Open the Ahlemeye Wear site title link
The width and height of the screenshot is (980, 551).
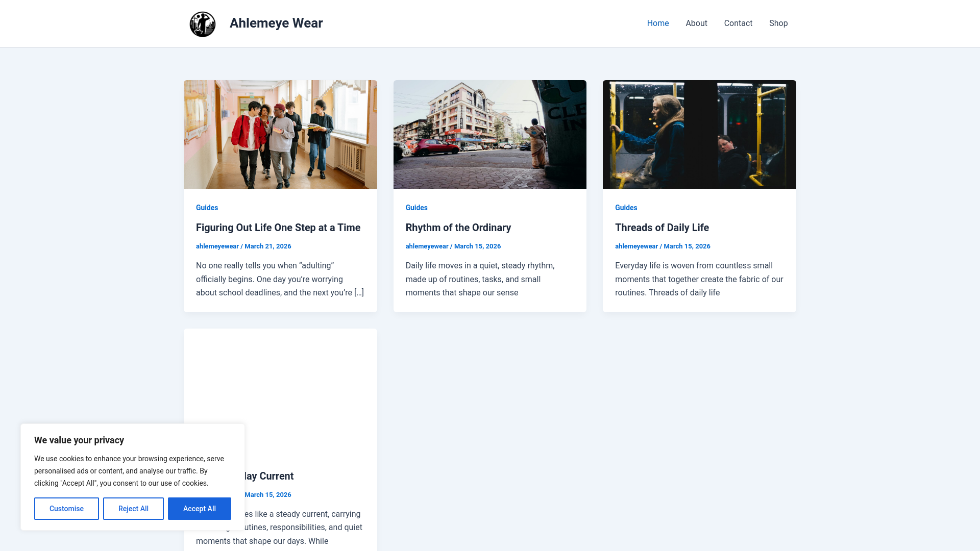[x=276, y=23]
